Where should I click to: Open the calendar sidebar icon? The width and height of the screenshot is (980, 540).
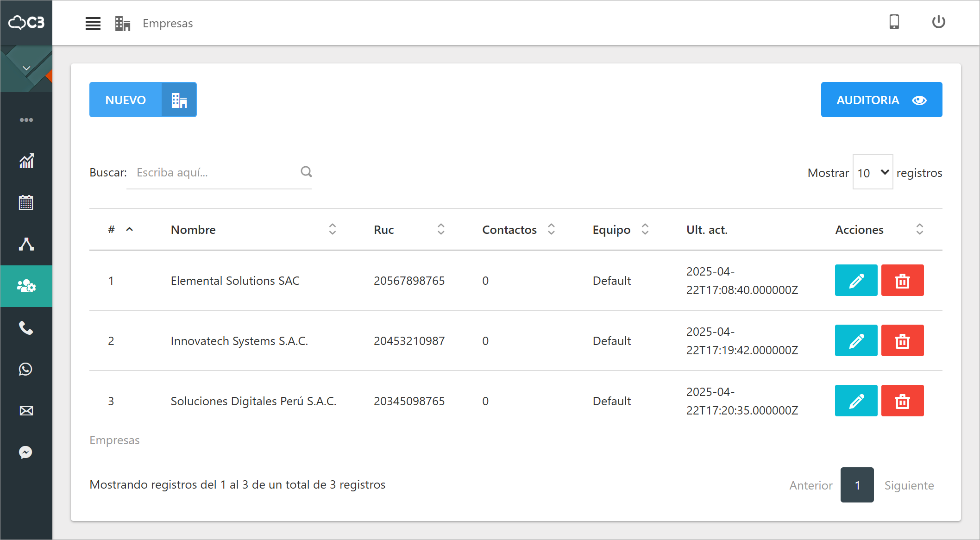(26, 202)
